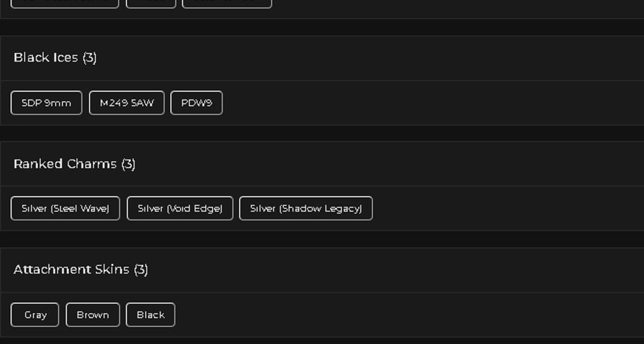644x344 pixels.
Task: Click the M249 SAW tag
Action: point(127,102)
